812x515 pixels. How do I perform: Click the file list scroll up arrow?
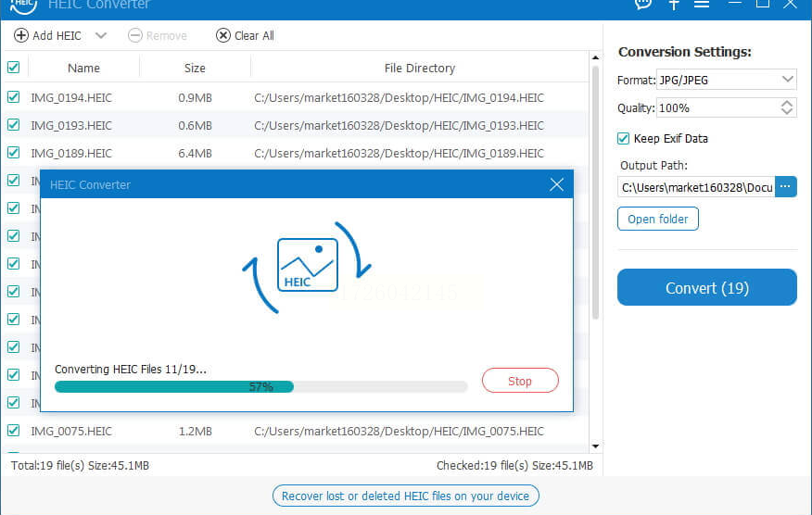click(595, 57)
